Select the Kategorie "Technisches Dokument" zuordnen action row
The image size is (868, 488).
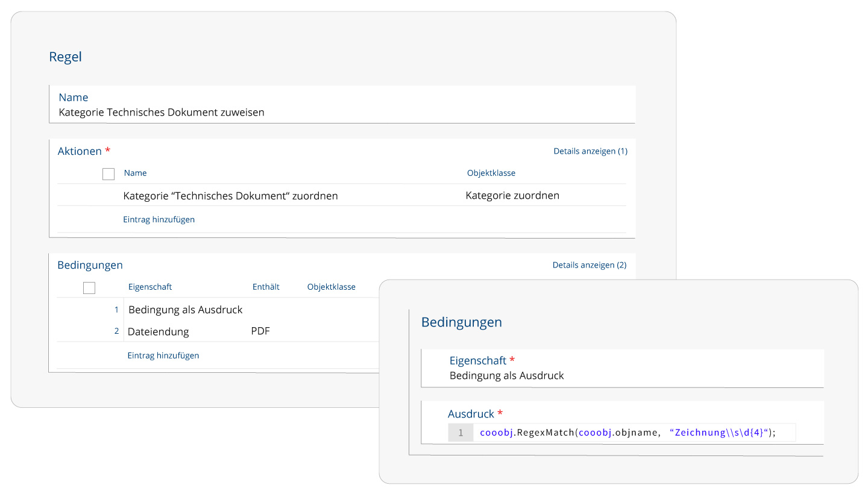342,196
